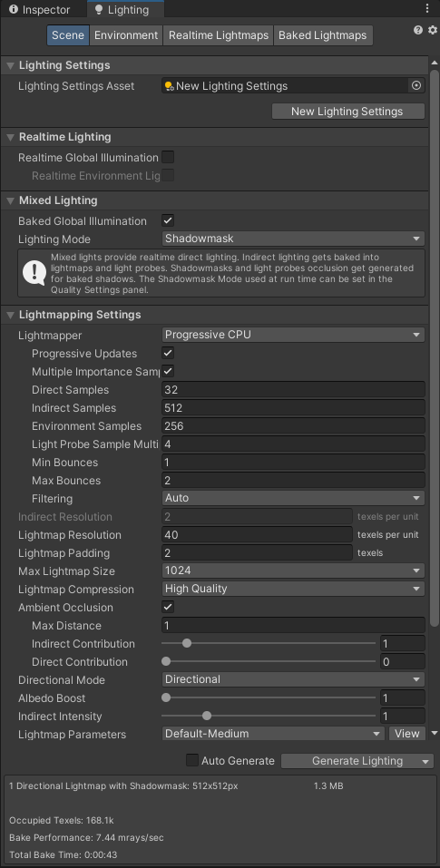
Task: Click the Generate Lighting dropdown arrow
Action: [425, 762]
